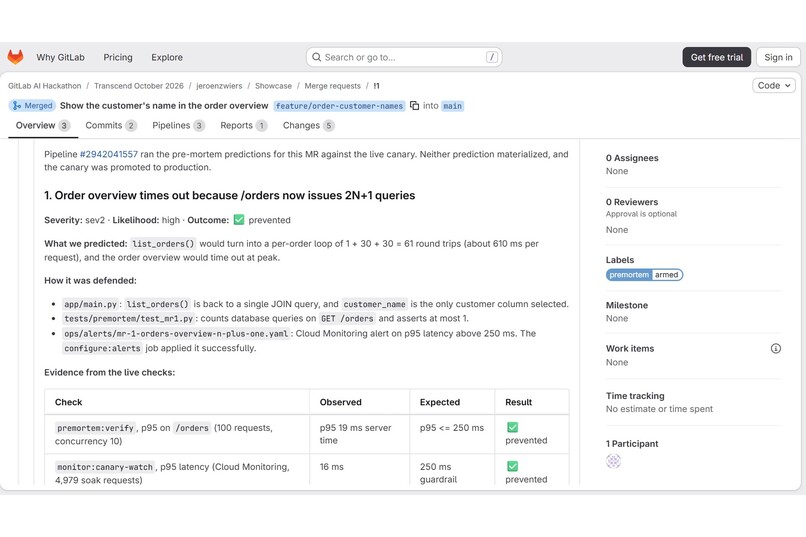Open the Why GitLab menu
The image size is (806, 537).
point(60,57)
